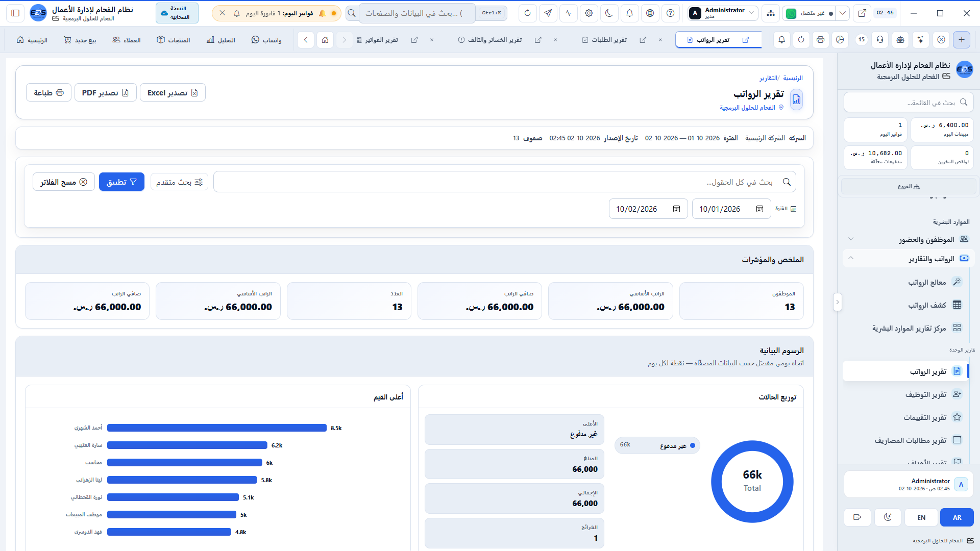This screenshot has height=551, width=980.
Task: Open the activity pulse monitor icon
Action: (568, 13)
